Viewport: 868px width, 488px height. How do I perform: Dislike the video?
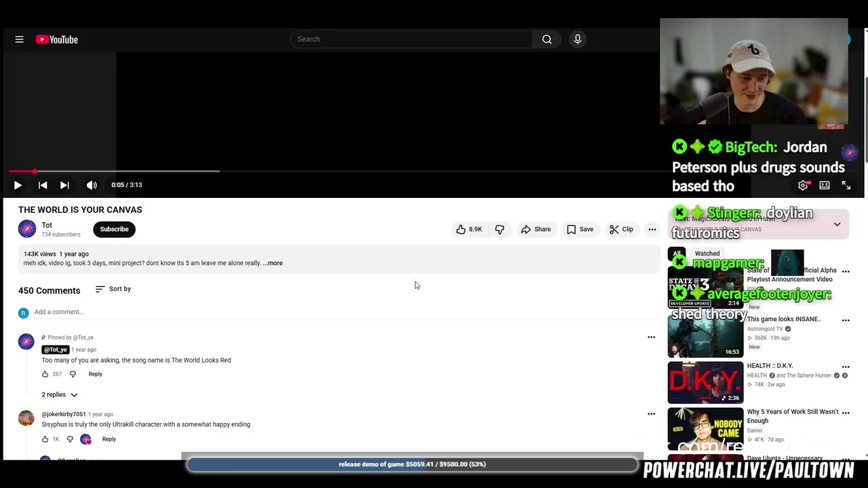[x=500, y=230]
